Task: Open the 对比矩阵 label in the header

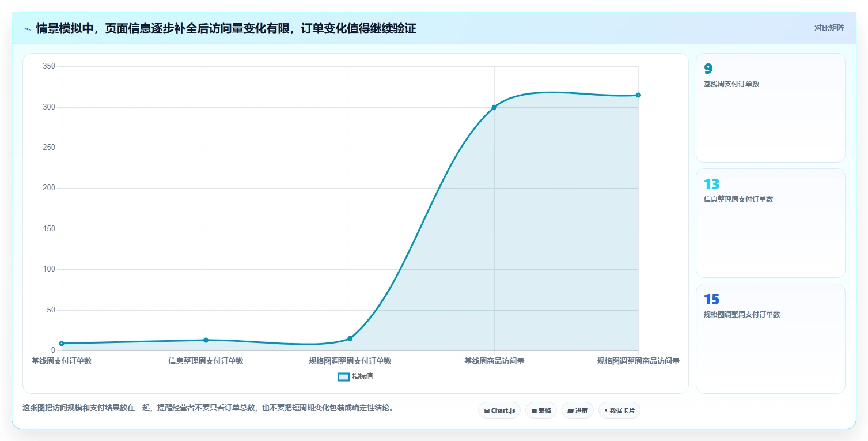Action: pos(829,28)
